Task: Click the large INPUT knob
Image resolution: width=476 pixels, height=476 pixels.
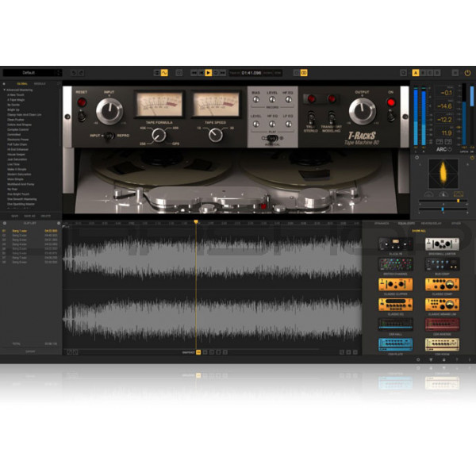Action: (x=109, y=111)
